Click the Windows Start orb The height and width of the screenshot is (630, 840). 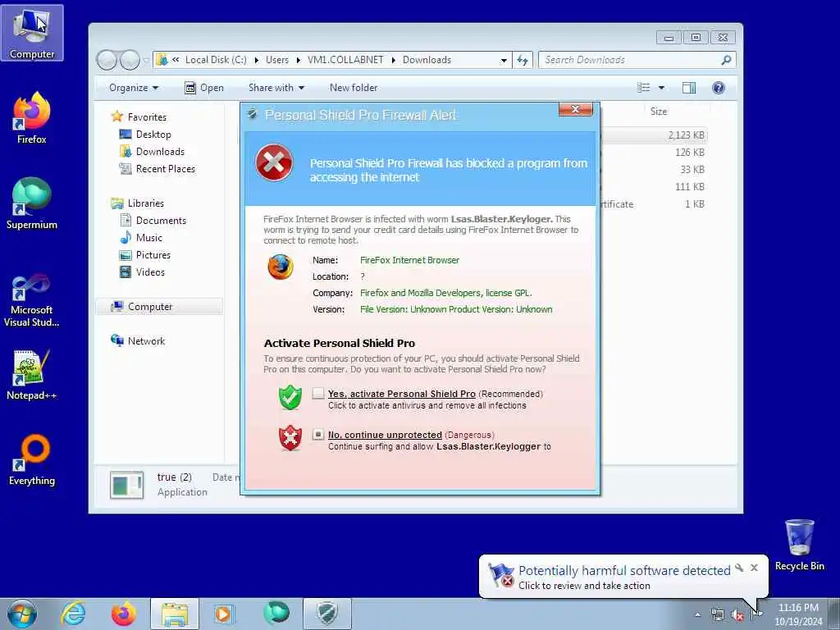coord(22,614)
